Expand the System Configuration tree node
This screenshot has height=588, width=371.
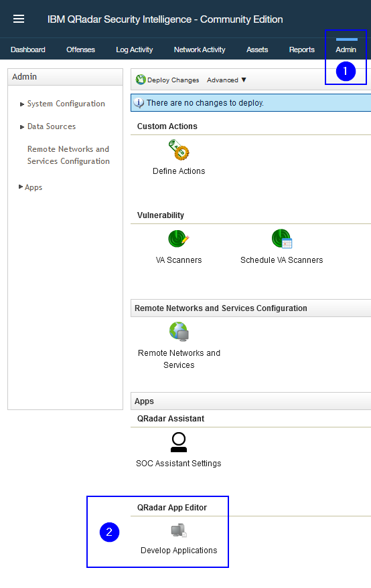point(22,104)
